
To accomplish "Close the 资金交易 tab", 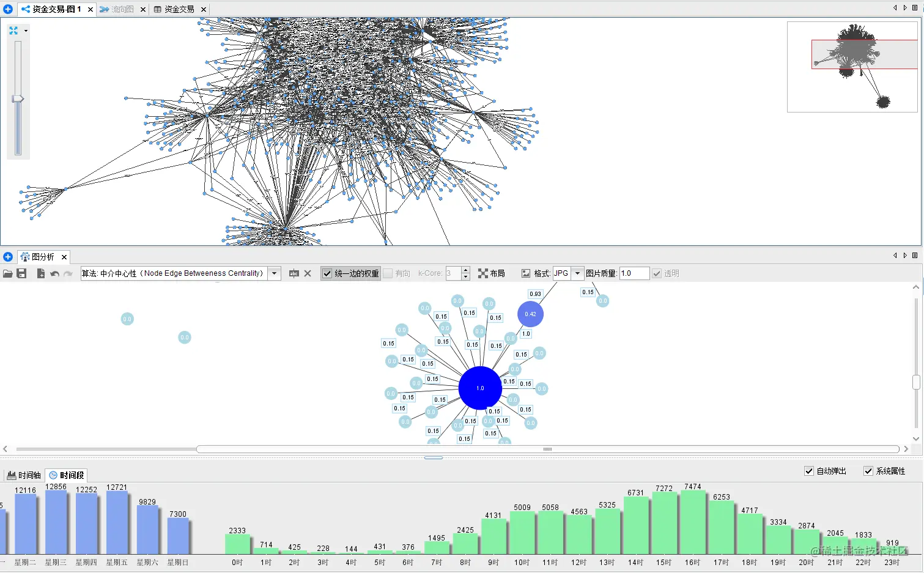I will (204, 9).
